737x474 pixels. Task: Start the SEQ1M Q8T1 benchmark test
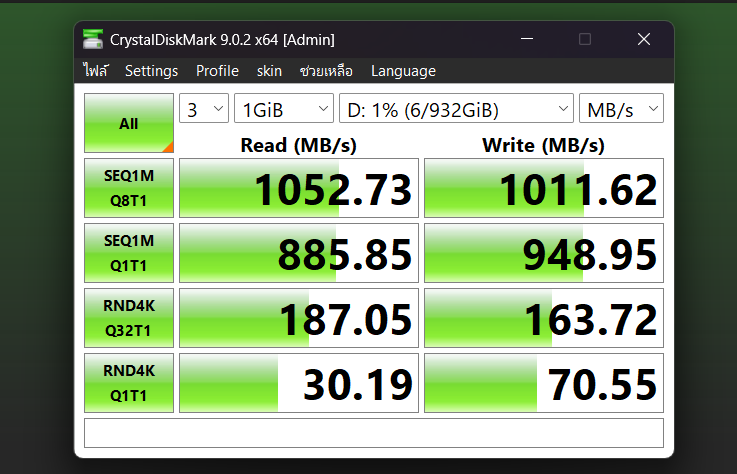tap(129, 187)
